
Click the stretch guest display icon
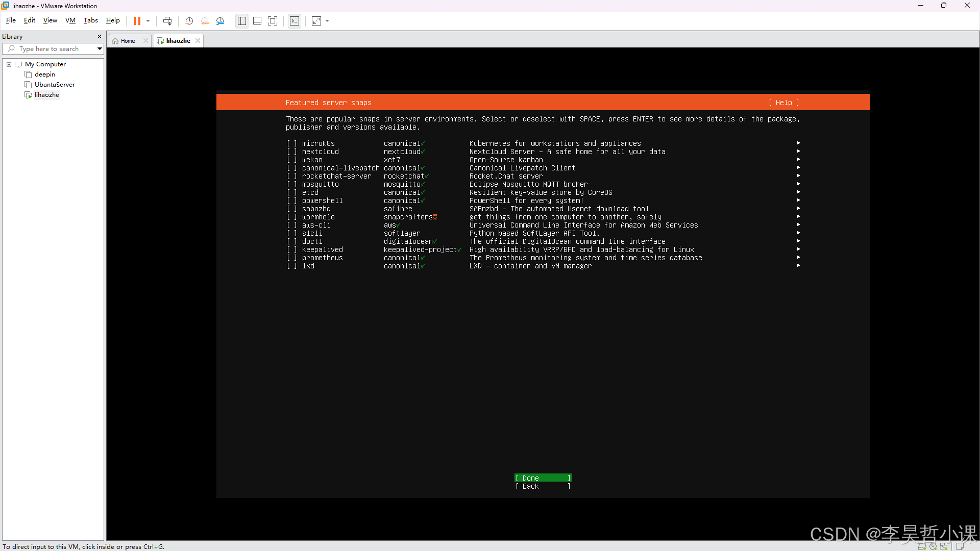pos(316,21)
